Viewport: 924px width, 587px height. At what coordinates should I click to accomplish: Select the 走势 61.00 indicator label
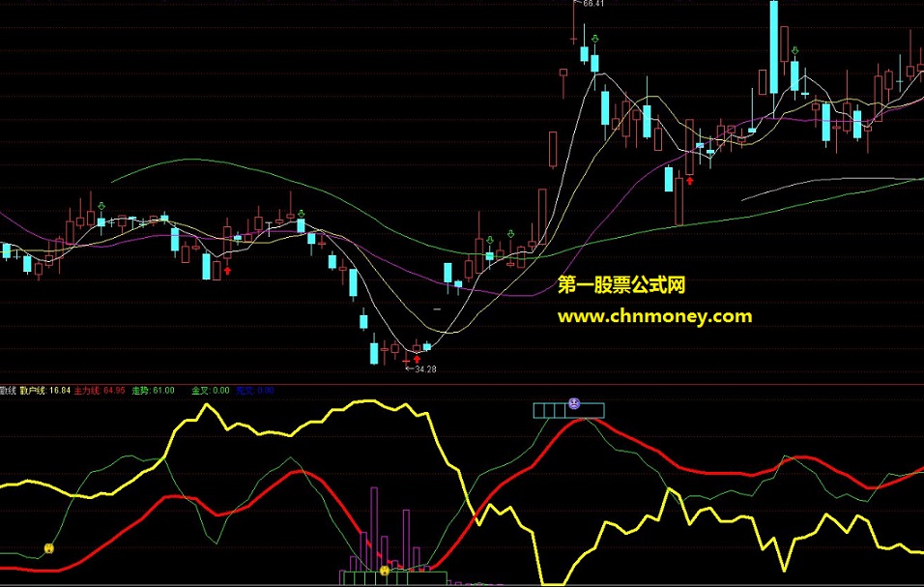(154, 390)
